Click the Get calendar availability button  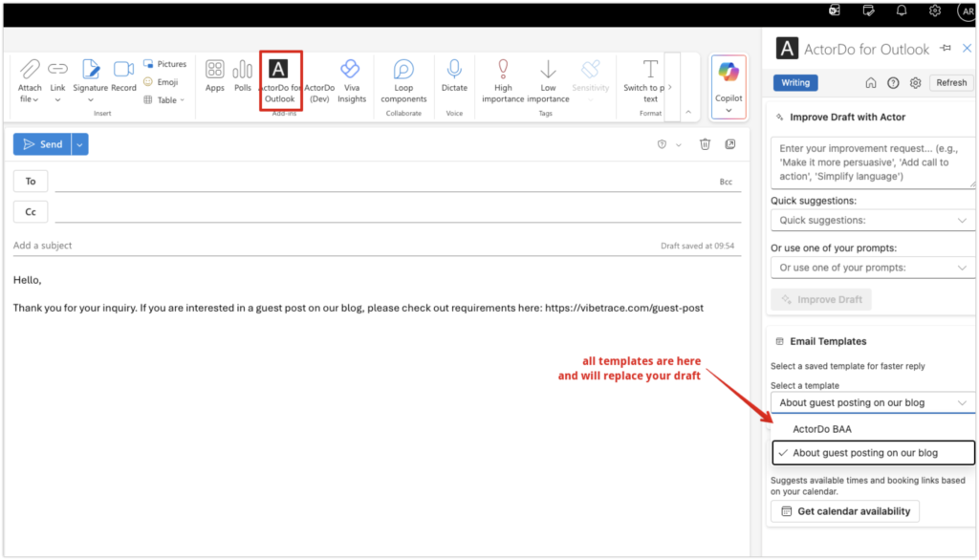click(845, 511)
